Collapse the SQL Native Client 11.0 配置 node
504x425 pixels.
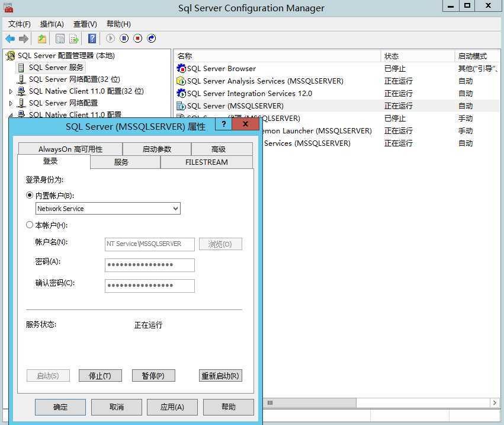[11, 115]
